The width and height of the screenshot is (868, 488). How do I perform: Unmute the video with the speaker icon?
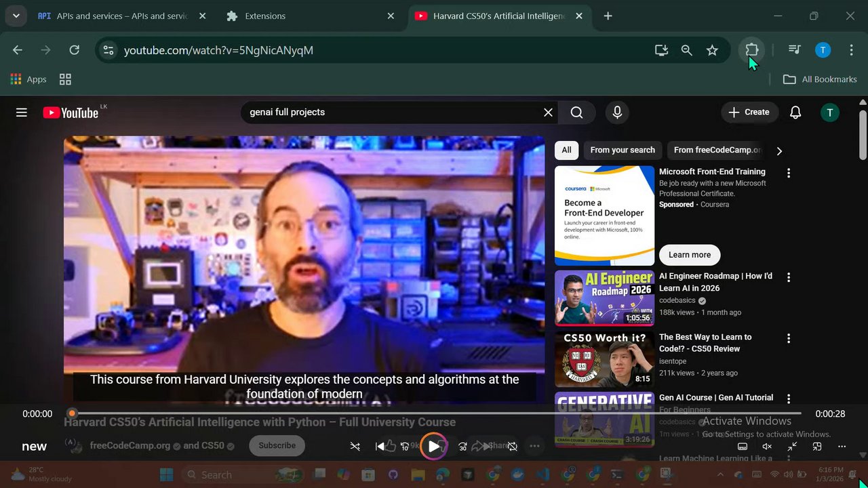click(x=767, y=447)
